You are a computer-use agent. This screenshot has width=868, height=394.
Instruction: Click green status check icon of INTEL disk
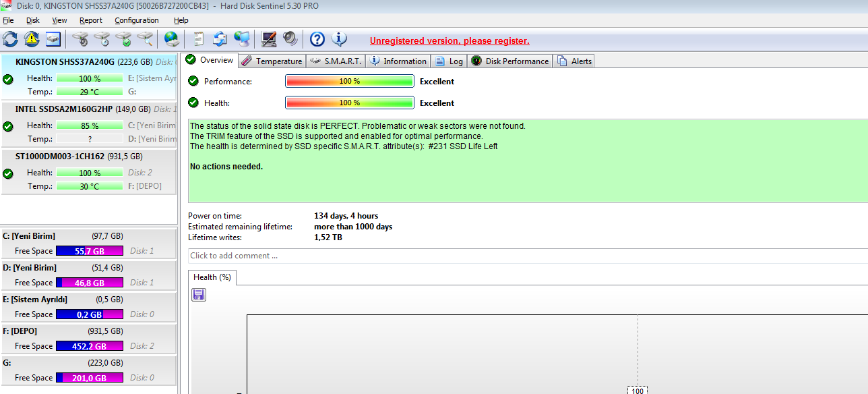[x=8, y=126]
